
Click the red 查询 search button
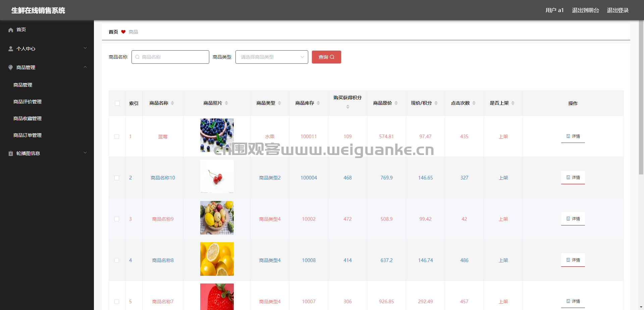326,57
